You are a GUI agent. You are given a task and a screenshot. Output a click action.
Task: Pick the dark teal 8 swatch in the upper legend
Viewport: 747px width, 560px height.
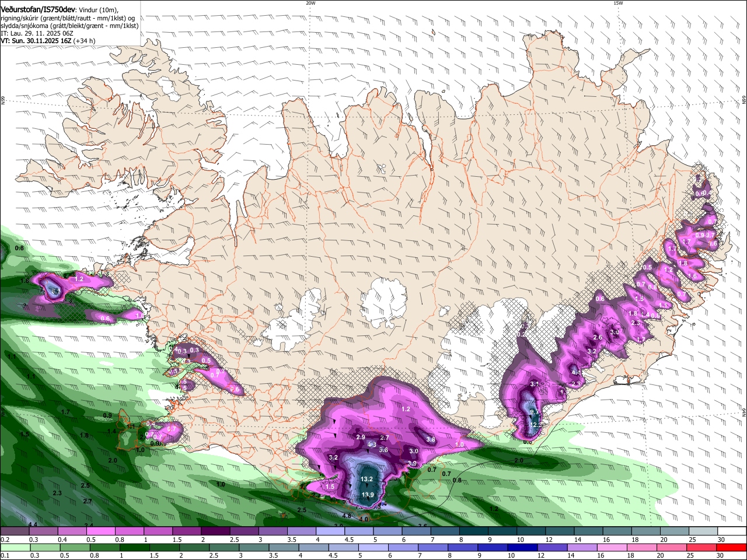pyautogui.click(x=474, y=531)
